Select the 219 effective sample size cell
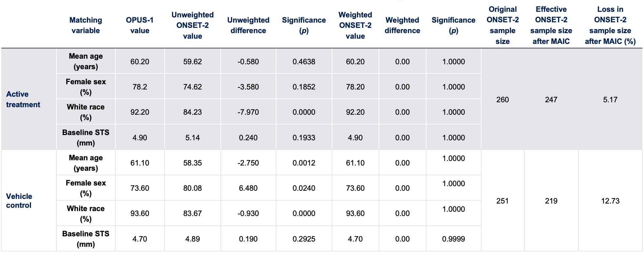The image size is (644, 254). pyautogui.click(x=551, y=201)
